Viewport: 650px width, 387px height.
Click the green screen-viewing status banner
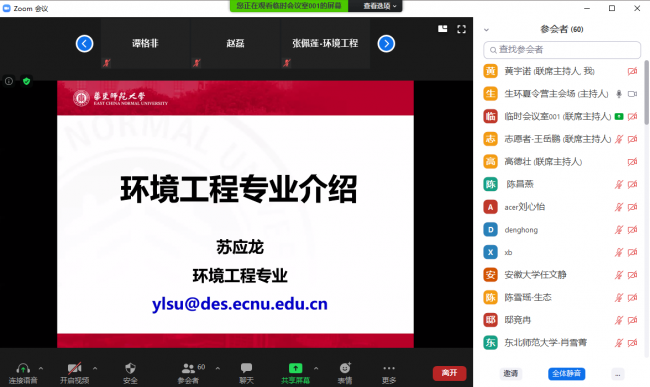pyautogui.click(x=289, y=6)
